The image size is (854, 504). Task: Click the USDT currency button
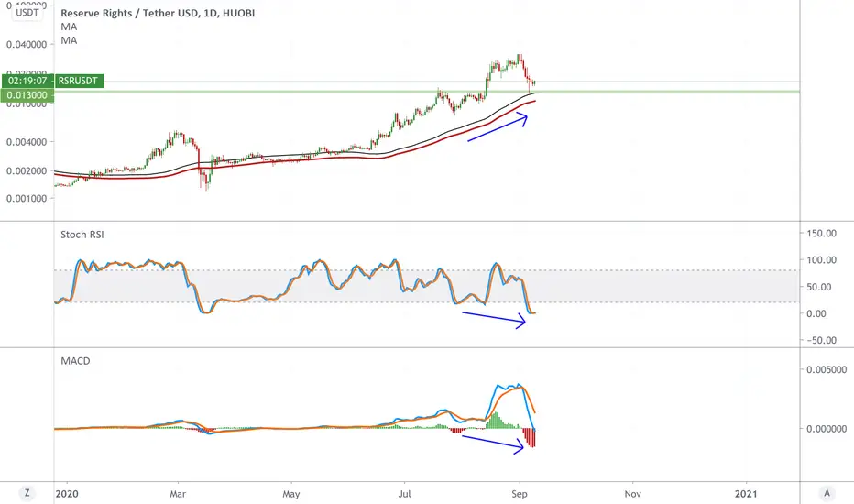tap(27, 13)
